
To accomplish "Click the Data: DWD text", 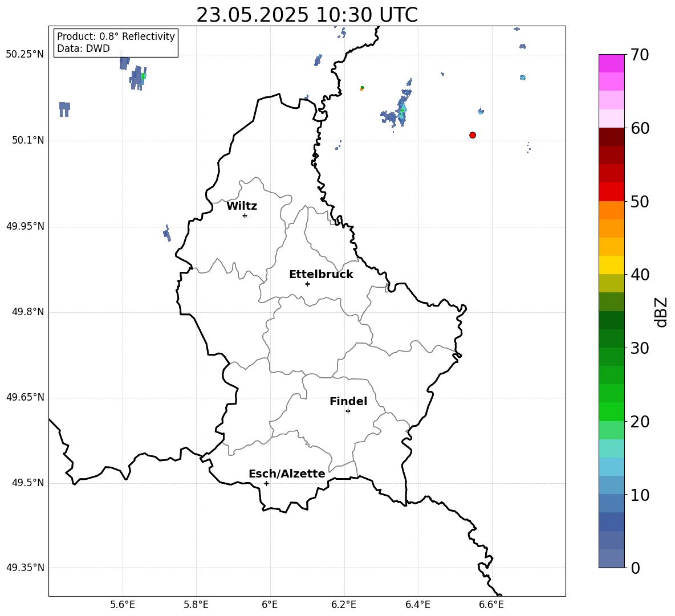I will (83, 48).
